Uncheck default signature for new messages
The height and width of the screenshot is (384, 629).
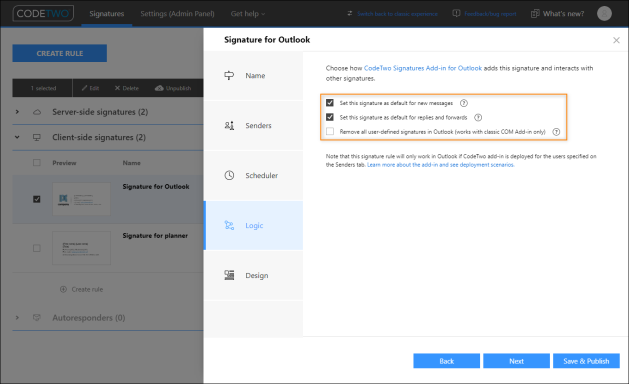click(330, 103)
